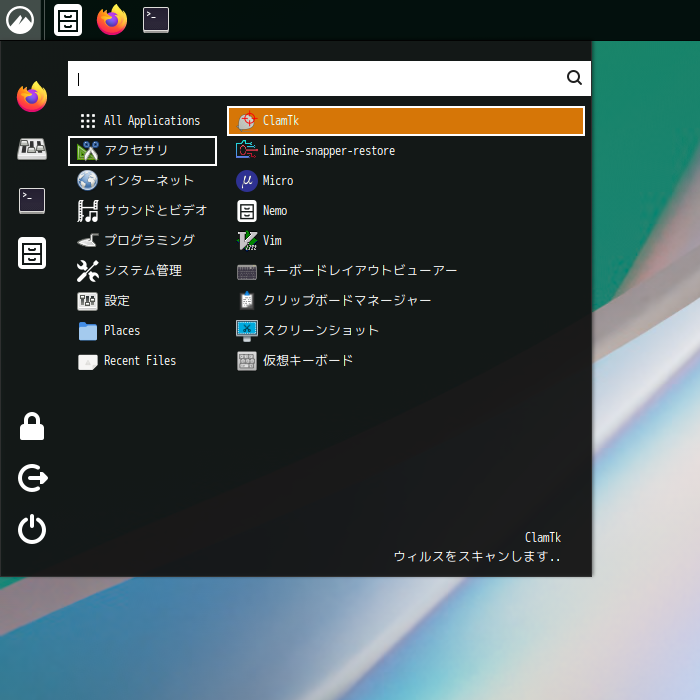Launch Limine-snapper-restore

click(406, 151)
